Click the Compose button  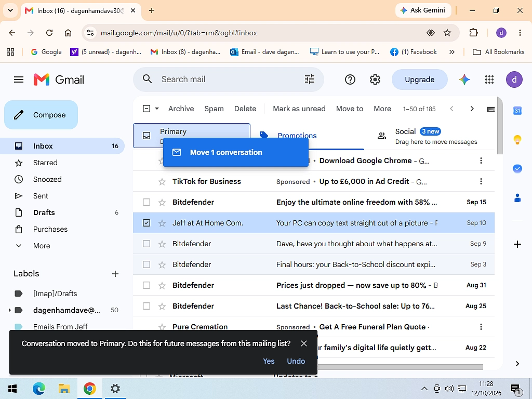pos(41,115)
